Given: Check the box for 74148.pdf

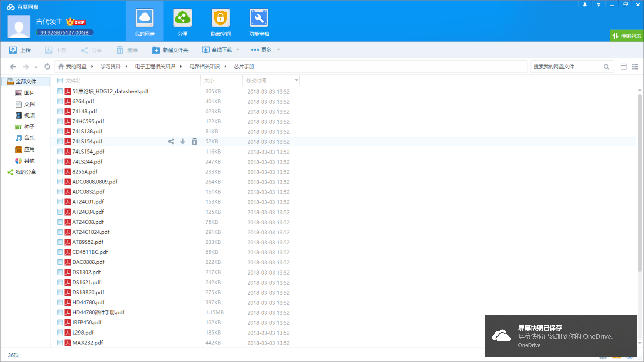Looking at the screenshot, I should [x=60, y=111].
